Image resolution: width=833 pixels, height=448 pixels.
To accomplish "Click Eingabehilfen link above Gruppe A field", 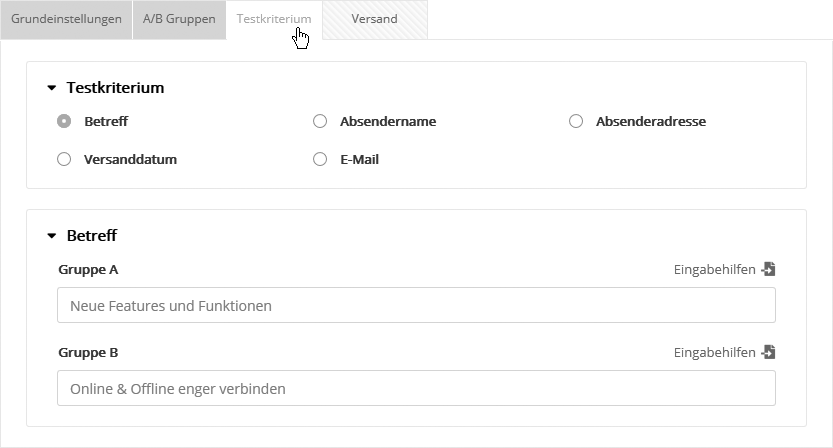I will (x=714, y=269).
